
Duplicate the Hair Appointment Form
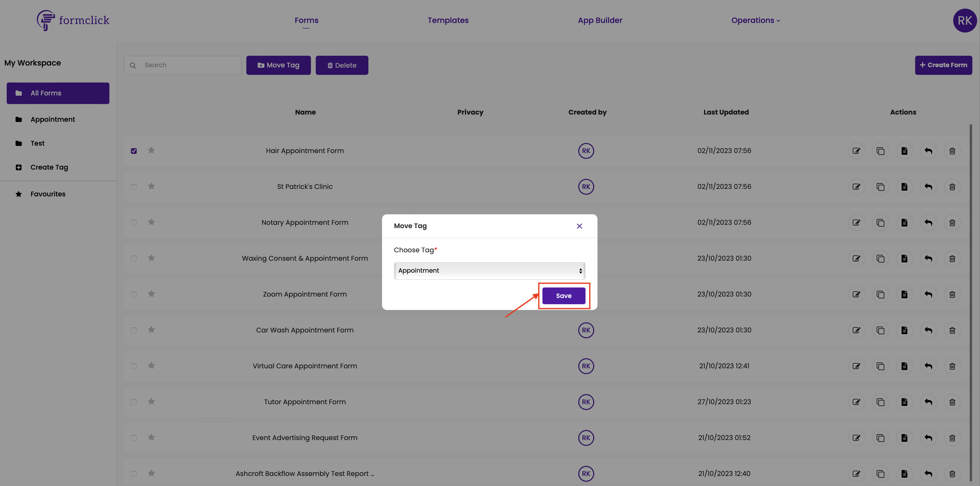pos(880,151)
